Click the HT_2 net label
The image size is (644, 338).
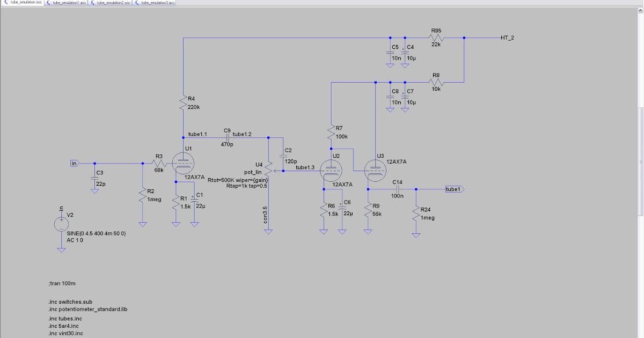pos(507,38)
